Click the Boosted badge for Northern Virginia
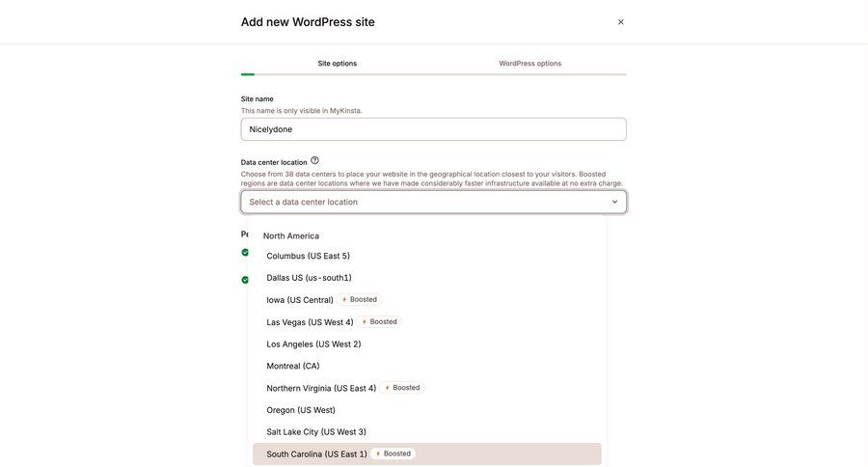The height and width of the screenshot is (467, 868). [x=401, y=388]
